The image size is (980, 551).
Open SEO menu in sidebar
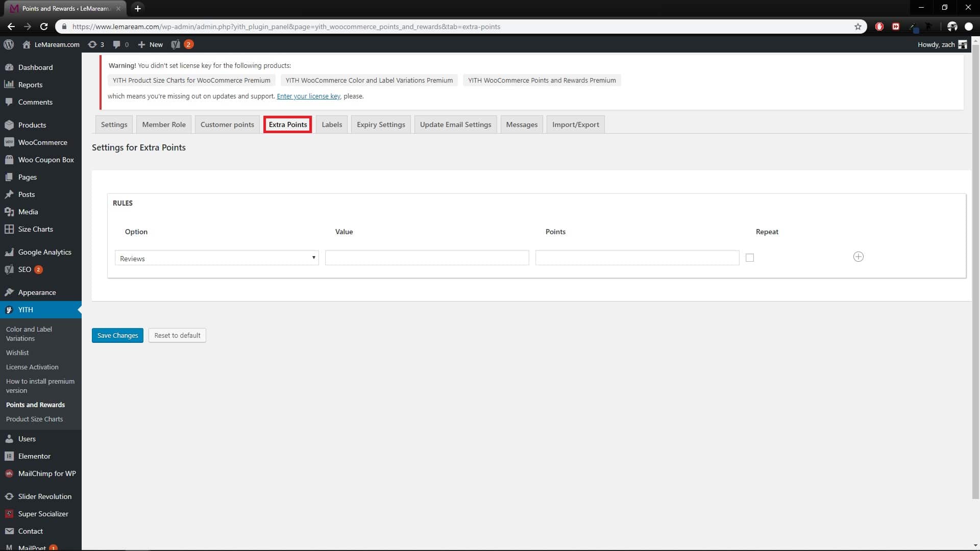(x=41, y=269)
